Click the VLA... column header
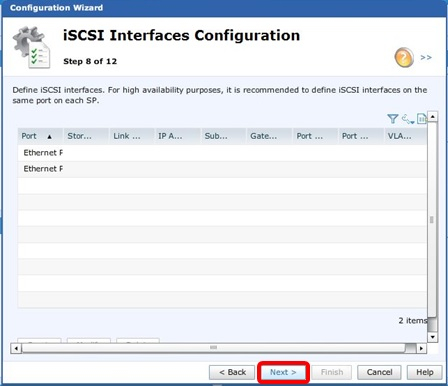 (406, 136)
